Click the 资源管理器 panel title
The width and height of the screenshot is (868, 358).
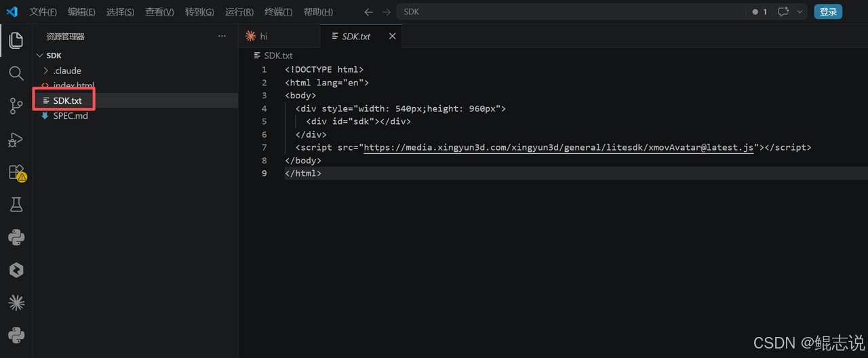[65, 37]
